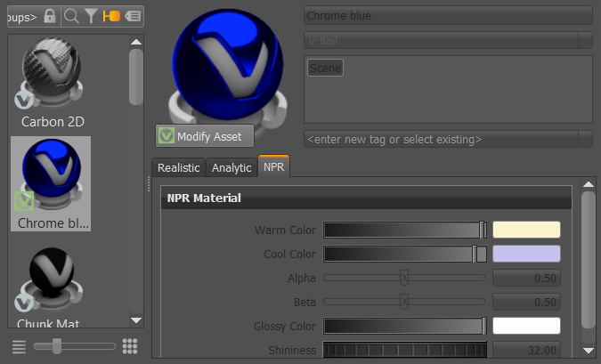Screen dimensions: 601x364
Task: Click the Chrome blue name field
Action: [x=448, y=16]
